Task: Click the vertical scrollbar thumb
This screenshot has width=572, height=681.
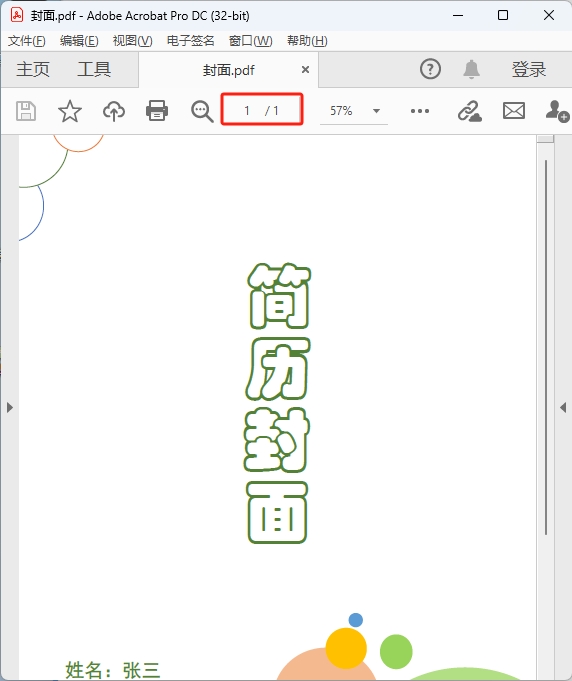Action: click(x=546, y=347)
